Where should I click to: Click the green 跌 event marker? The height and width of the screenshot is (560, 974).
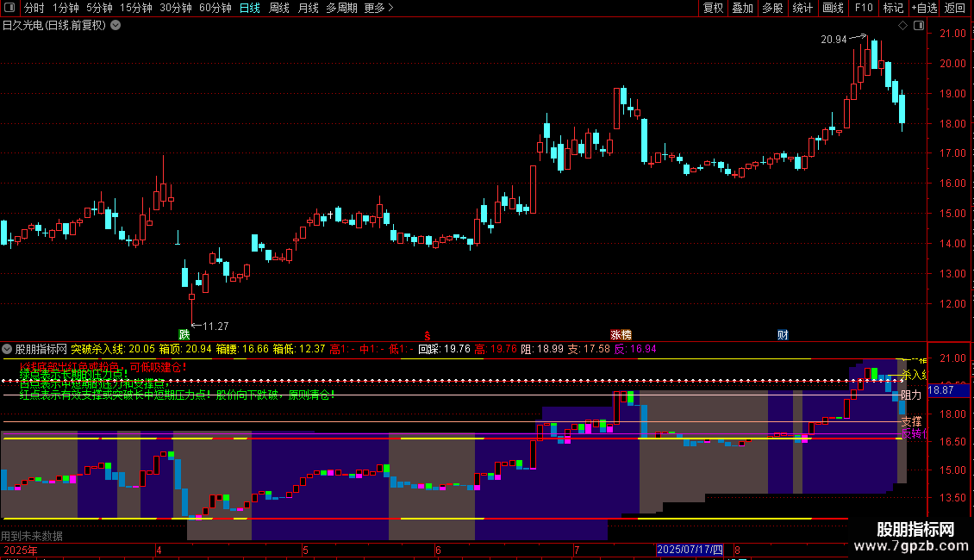point(184,334)
